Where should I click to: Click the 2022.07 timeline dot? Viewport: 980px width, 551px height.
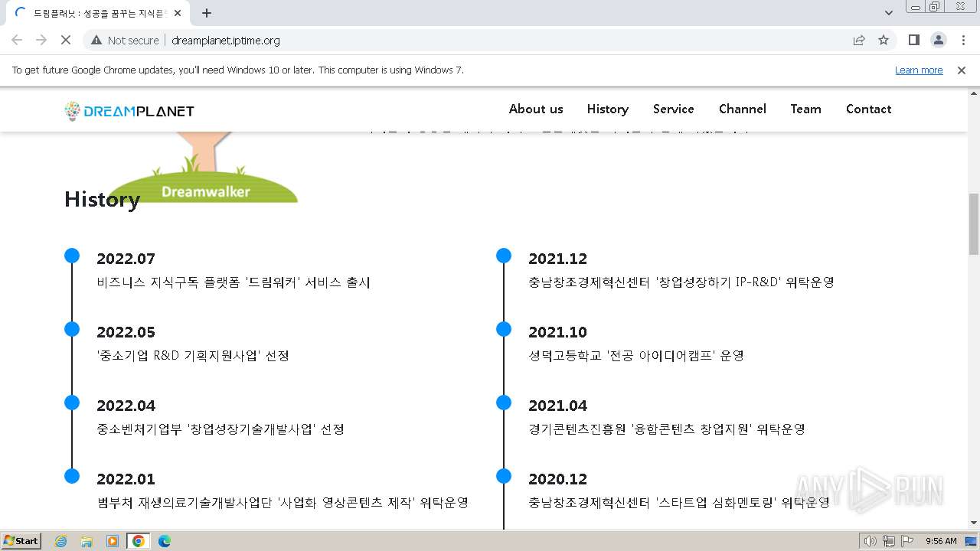[x=72, y=256]
